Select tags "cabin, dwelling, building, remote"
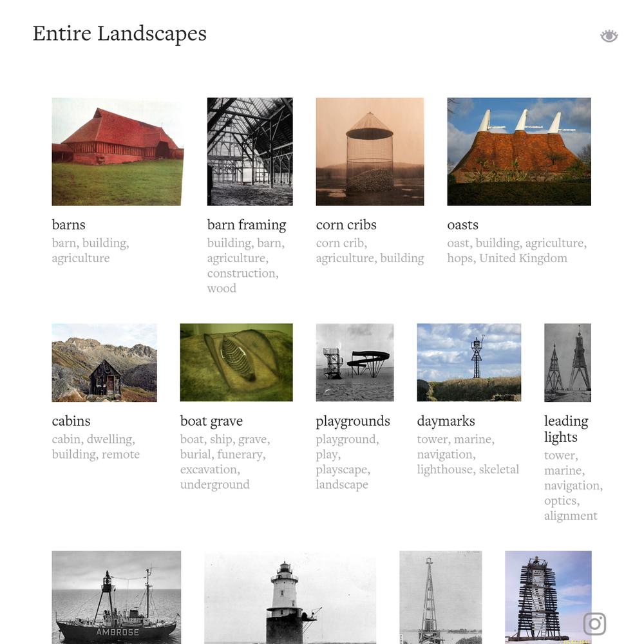 96,447
